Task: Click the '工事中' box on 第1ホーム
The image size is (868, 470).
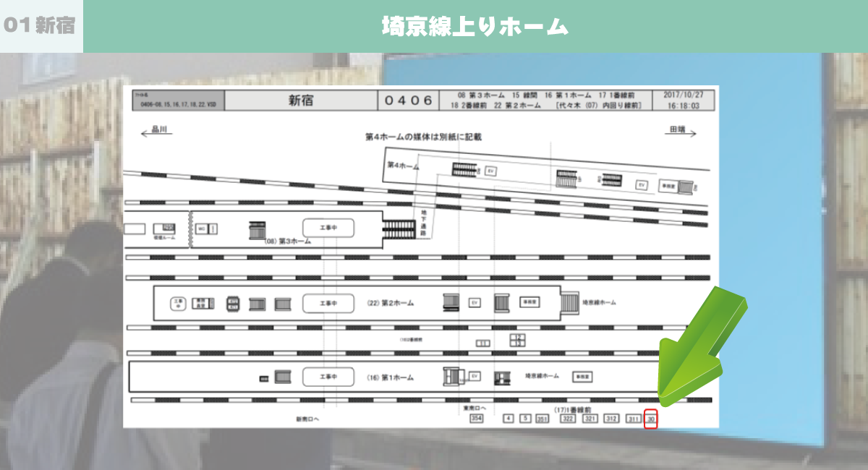Action: pyautogui.click(x=328, y=377)
